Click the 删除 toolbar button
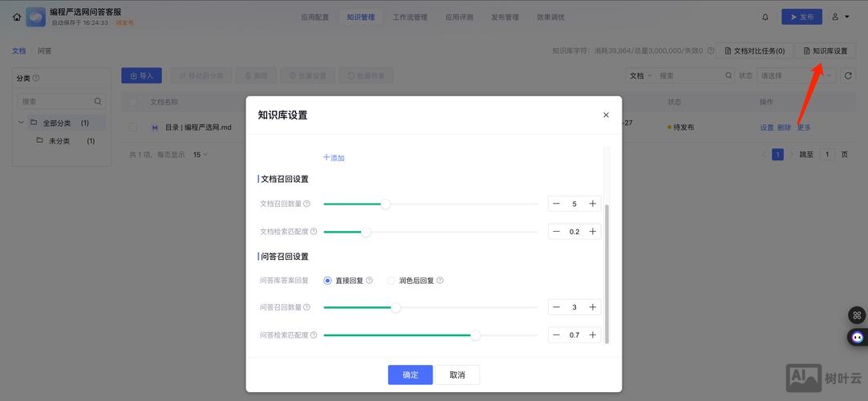The height and width of the screenshot is (401, 868). click(x=256, y=75)
